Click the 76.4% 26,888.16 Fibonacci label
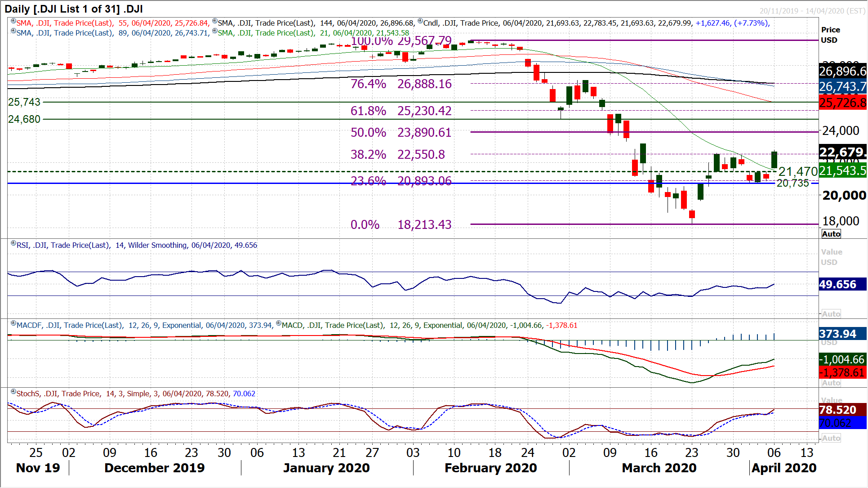The height and width of the screenshot is (488, 868). coord(401,84)
